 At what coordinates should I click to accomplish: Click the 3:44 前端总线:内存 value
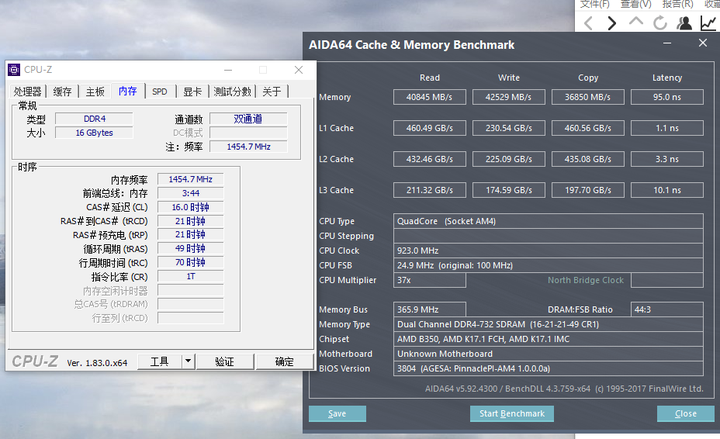tap(191, 193)
